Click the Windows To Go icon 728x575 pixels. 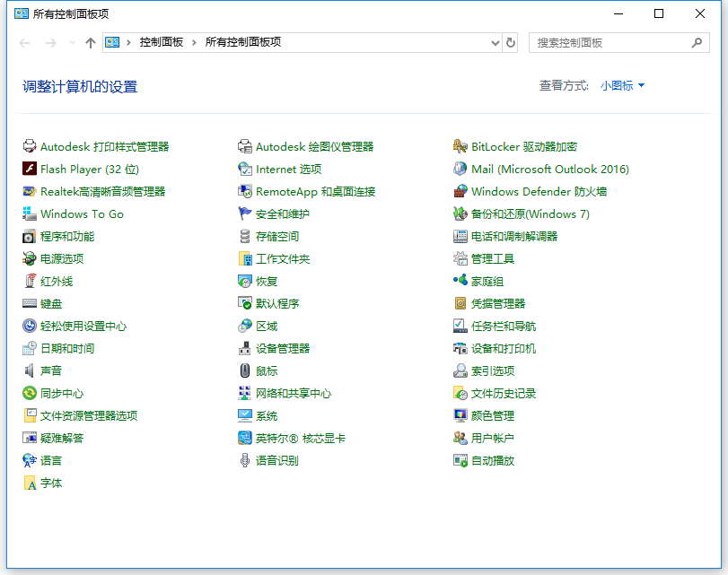pyautogui.click(x=30, y=213)
